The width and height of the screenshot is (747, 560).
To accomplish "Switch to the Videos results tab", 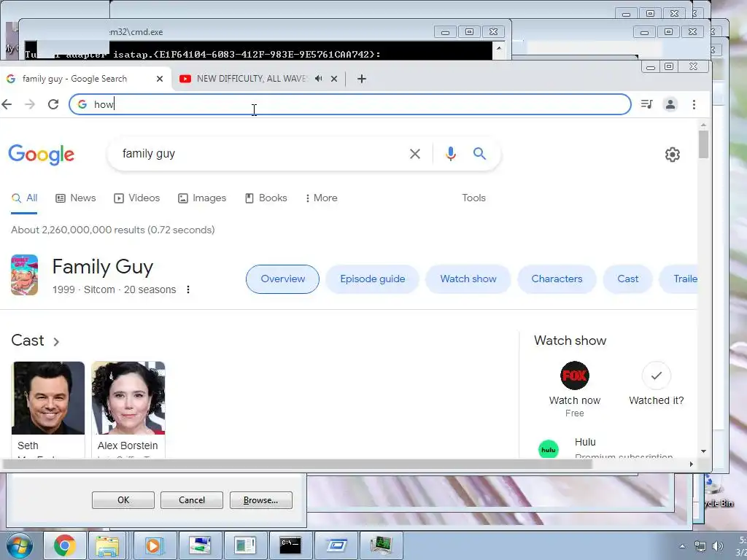I will pyautogui.click(x=136, y=198).
